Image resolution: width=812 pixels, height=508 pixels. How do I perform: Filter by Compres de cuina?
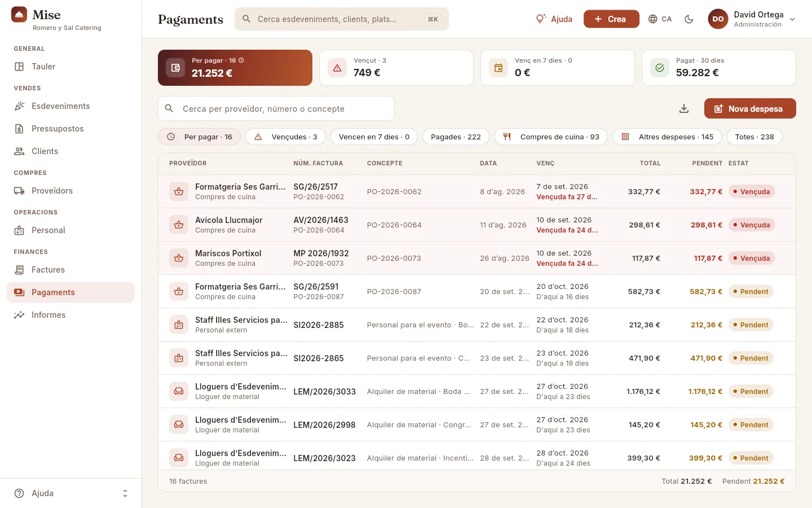pos(551,137)
